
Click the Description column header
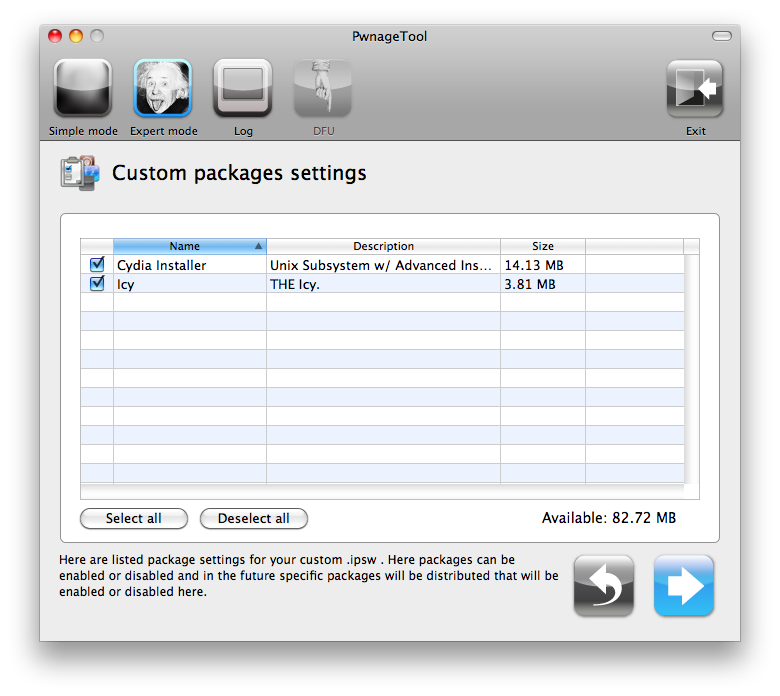click(x=383, y=246)
